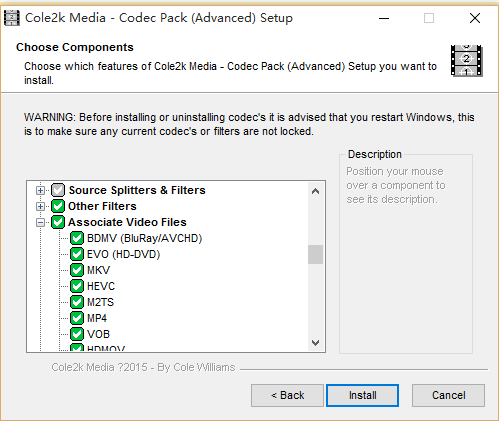Select the Associate Video Files label
This screenshot has width=499, height=421.
(127, 222)
